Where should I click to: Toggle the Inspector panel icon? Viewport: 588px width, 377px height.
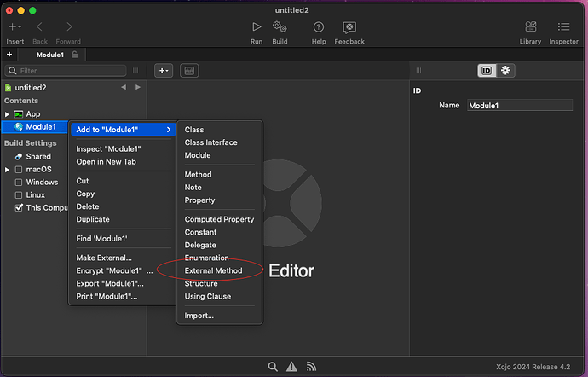[x=563, y=27]
